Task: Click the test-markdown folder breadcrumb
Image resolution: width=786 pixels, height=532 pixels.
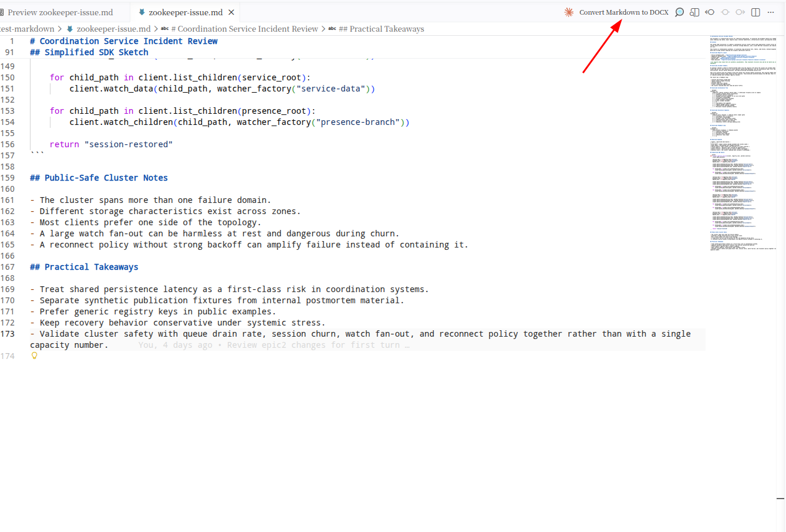Action: click(x=27, y=29)
